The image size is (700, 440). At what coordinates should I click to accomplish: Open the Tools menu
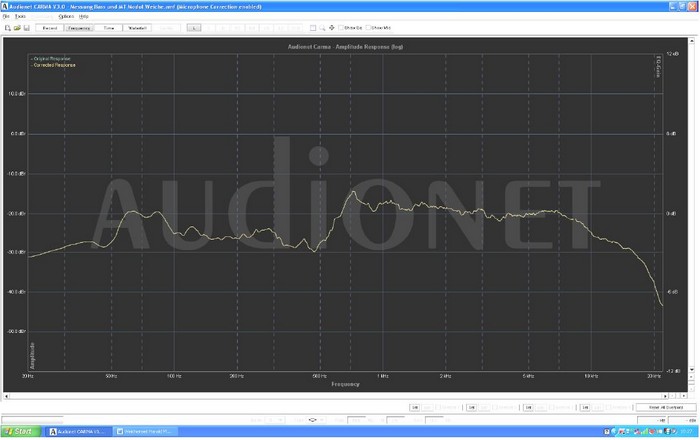pos(20,17)
